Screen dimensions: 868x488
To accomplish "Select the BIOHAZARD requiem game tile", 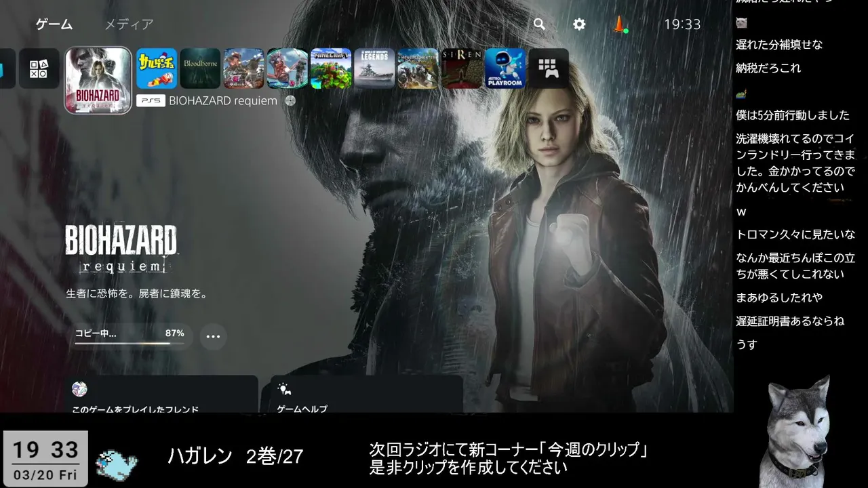I will coord(98,80).
